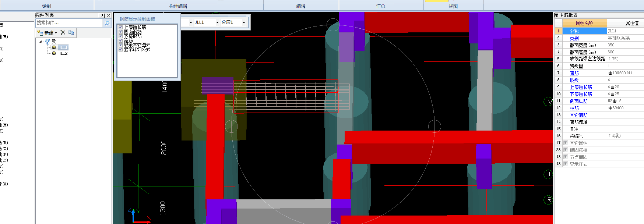Click the 截面宽度 value 350
644x224 pixels.
point(625,45)
